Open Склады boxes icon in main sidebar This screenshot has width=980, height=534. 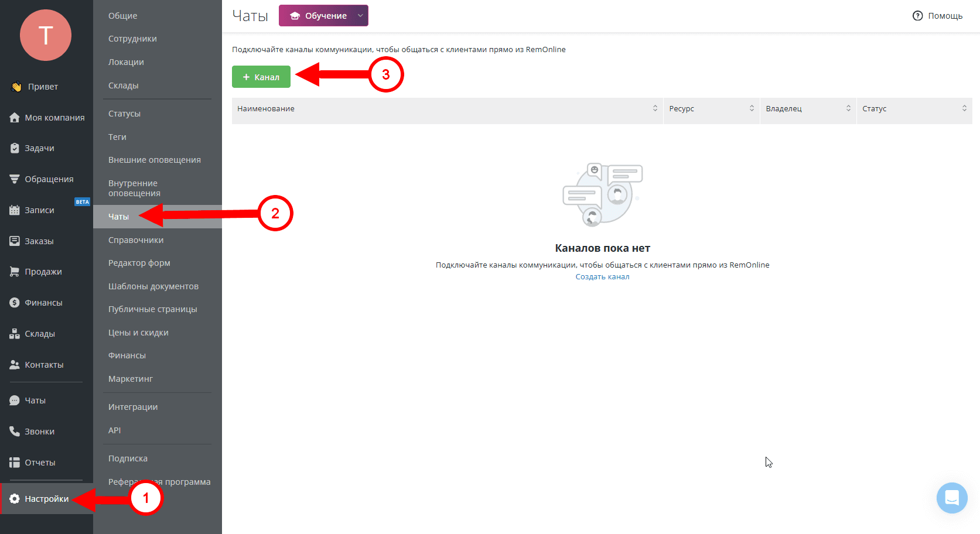pyautogui.click(x=15, y=334)
